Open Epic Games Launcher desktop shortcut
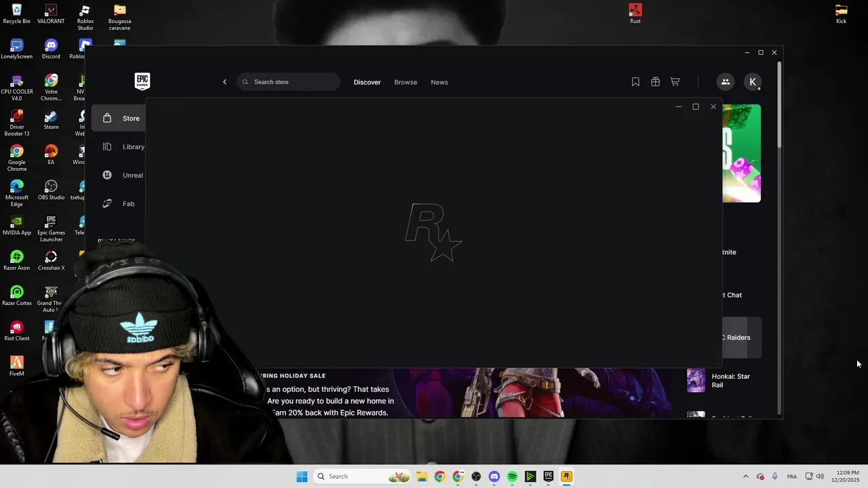The width and height of the screenshot is (868, 488). [x=51, y=229]
